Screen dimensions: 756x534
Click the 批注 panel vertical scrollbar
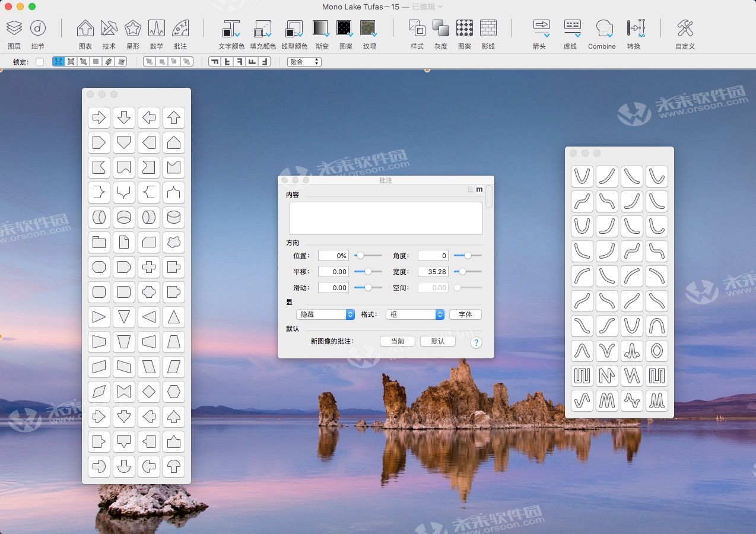point(489,197)
